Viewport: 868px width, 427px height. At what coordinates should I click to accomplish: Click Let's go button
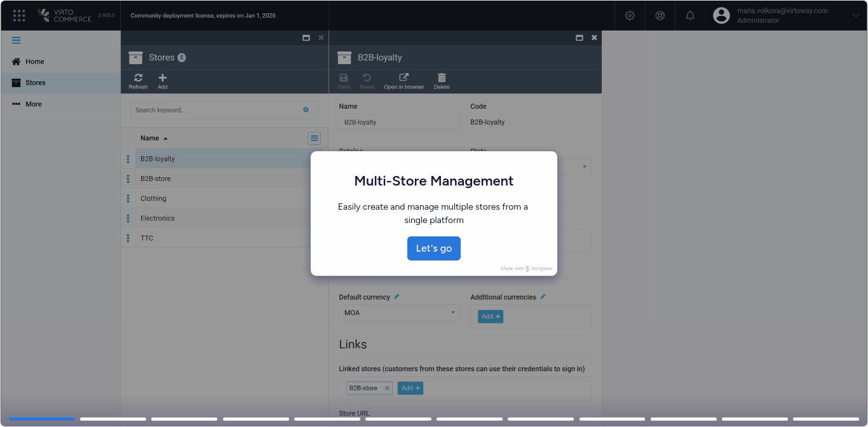point(434,248)
